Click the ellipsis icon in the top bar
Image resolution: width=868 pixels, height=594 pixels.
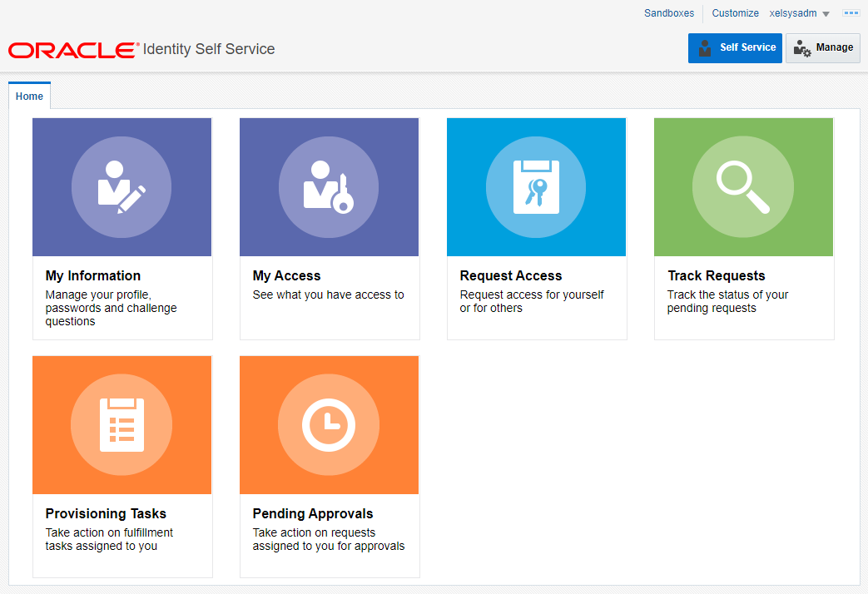[x=851, y=12]
